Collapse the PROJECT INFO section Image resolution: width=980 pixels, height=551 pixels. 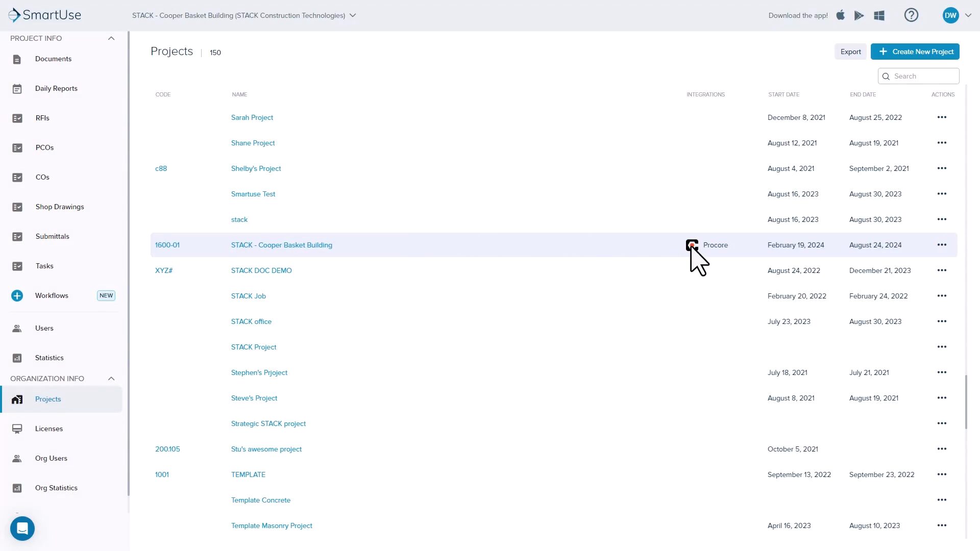pyautogui.click(x=111, y=38)
